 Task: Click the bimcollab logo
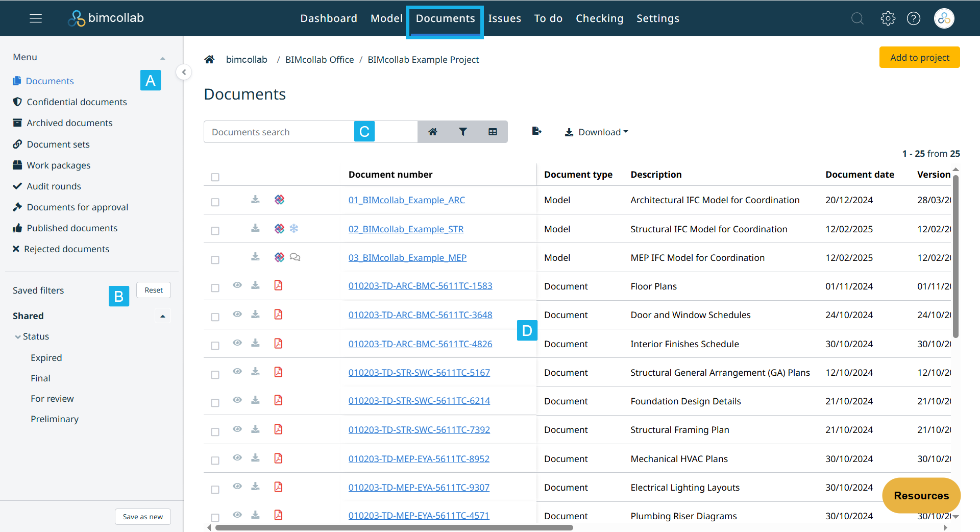pyautogui.click(x=106, y=18)
